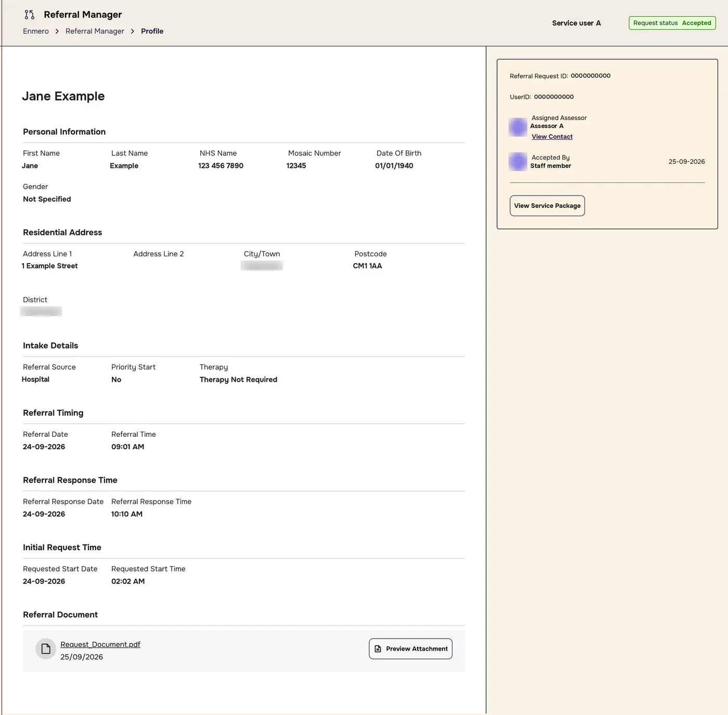This screenshot has height=715, width=728.
Task: Go to Enmero breadcrumb
Action: 36,31
